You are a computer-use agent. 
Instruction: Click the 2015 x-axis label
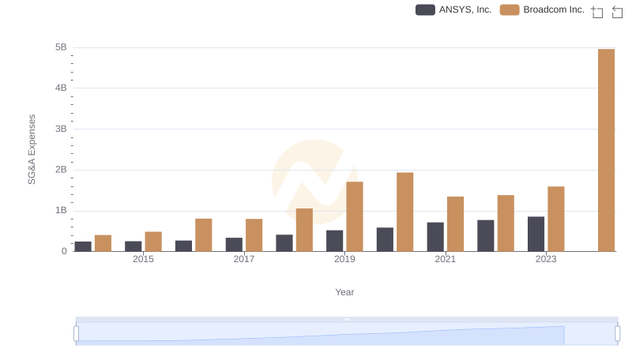coord(143,259)
